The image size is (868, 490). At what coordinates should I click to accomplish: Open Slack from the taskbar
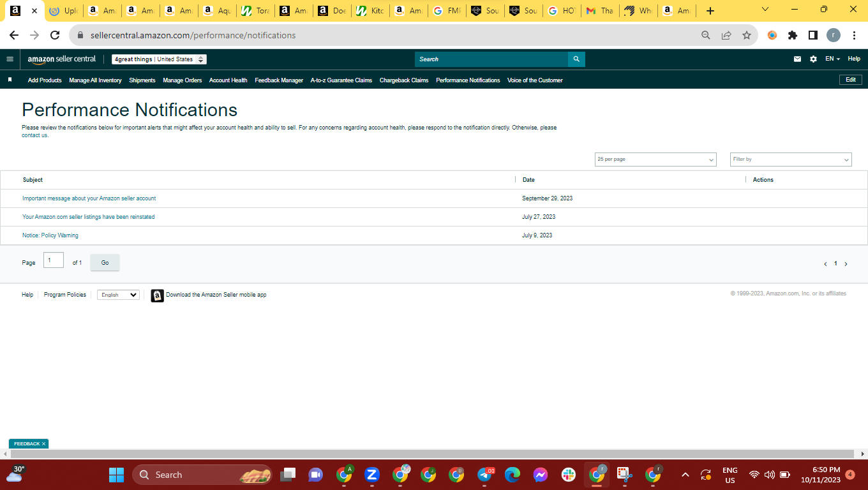click(569, 475)
